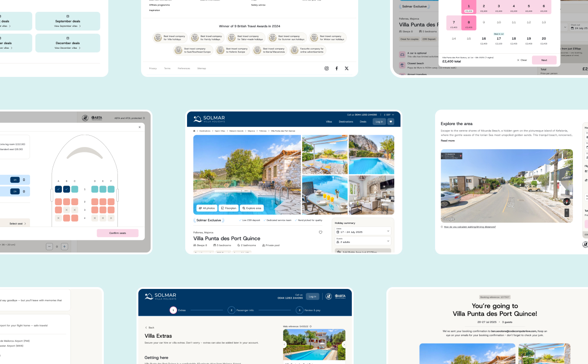Go to the Review & pay step

(x=308, y=310)
